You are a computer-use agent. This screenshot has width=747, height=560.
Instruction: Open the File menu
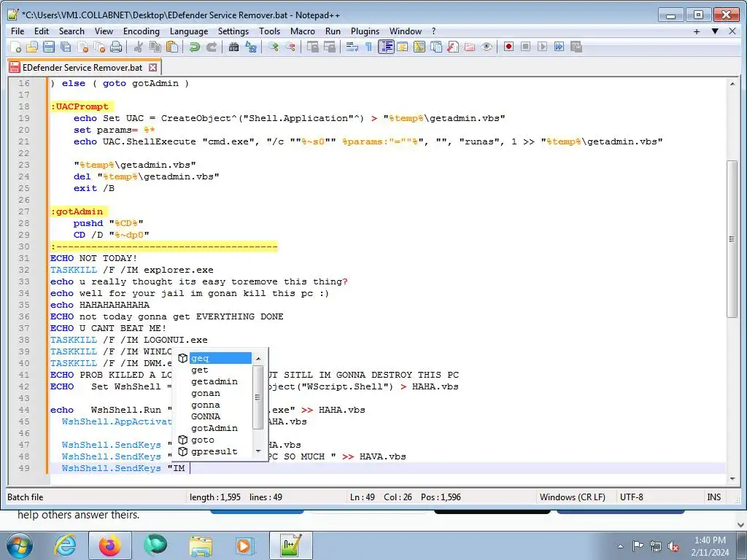(x=18, y=31)
